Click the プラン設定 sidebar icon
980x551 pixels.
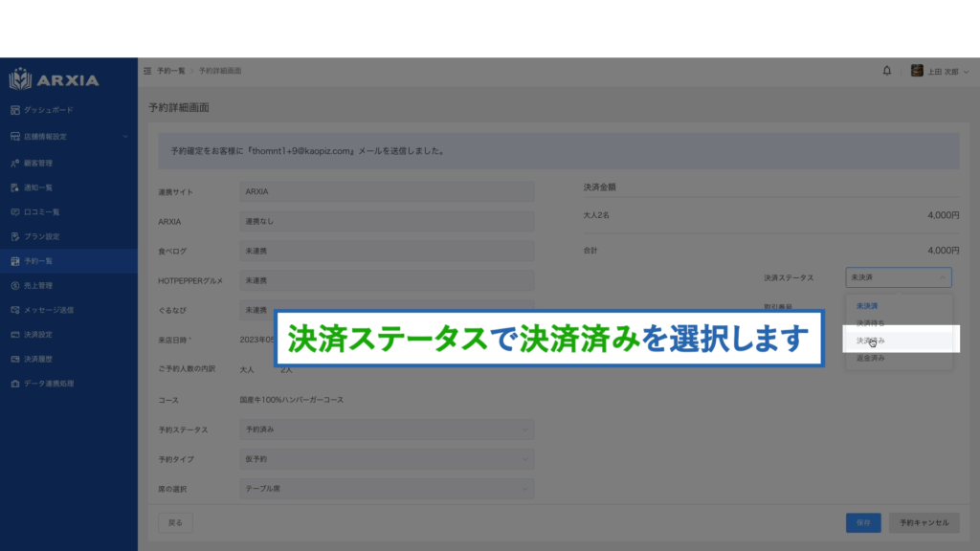pyautogui.click(x=15, y=236)
